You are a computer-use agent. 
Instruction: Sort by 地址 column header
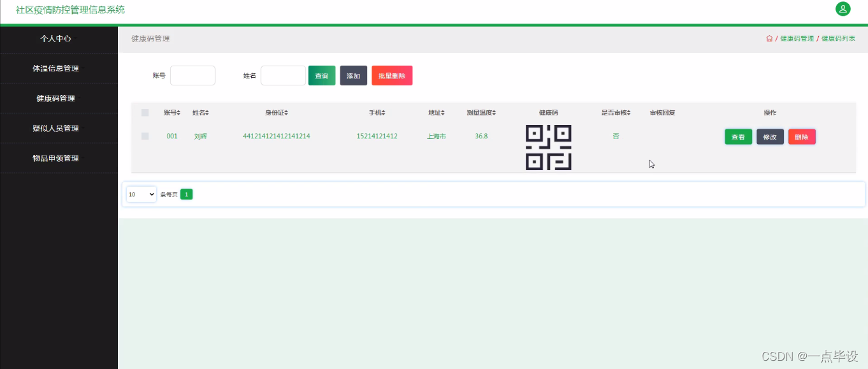[x=437, y=113]
